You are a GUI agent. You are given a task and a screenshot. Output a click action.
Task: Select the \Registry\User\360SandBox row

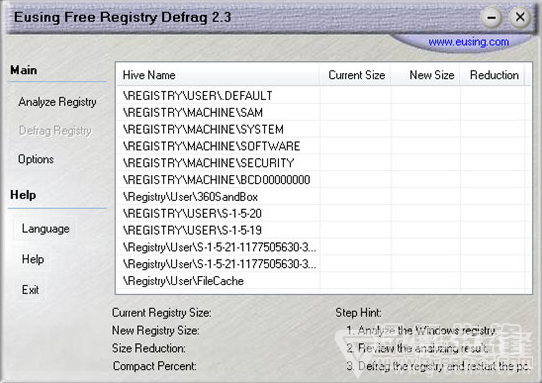[324, 197]
